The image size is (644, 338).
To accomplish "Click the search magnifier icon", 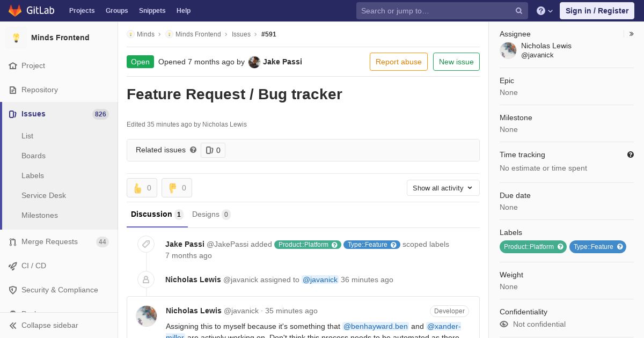I will (519, 11).
